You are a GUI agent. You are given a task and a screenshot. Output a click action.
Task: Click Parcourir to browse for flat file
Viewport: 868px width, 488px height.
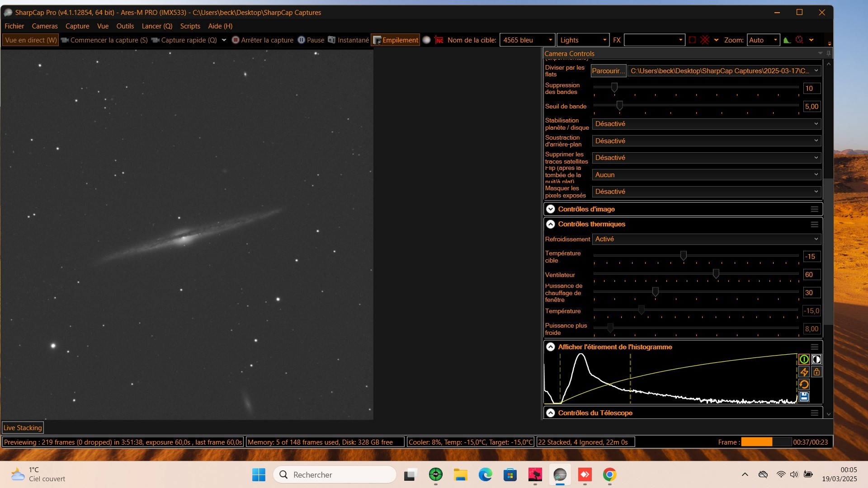pos(608,70)
